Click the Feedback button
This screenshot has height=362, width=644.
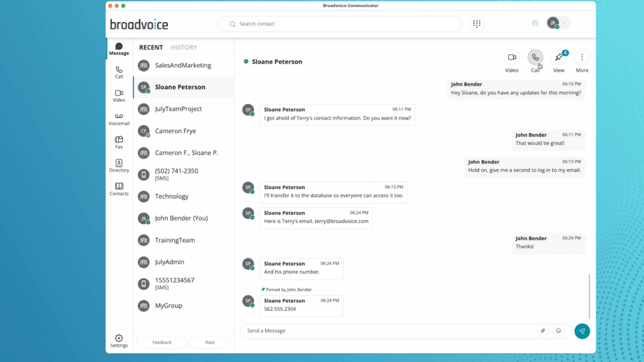(x=162, y=343)
